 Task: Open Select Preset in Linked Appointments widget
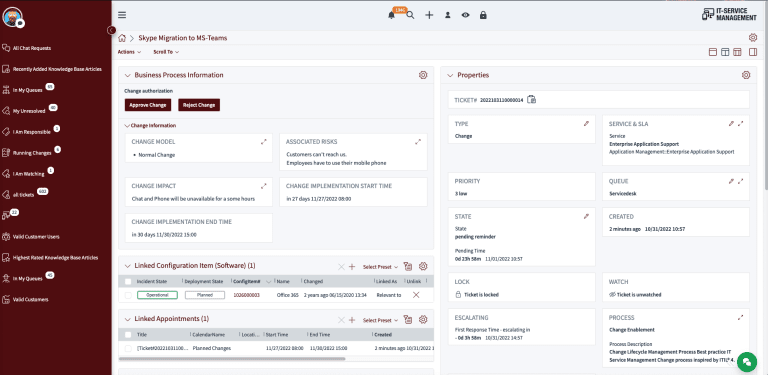click(380, 321)
